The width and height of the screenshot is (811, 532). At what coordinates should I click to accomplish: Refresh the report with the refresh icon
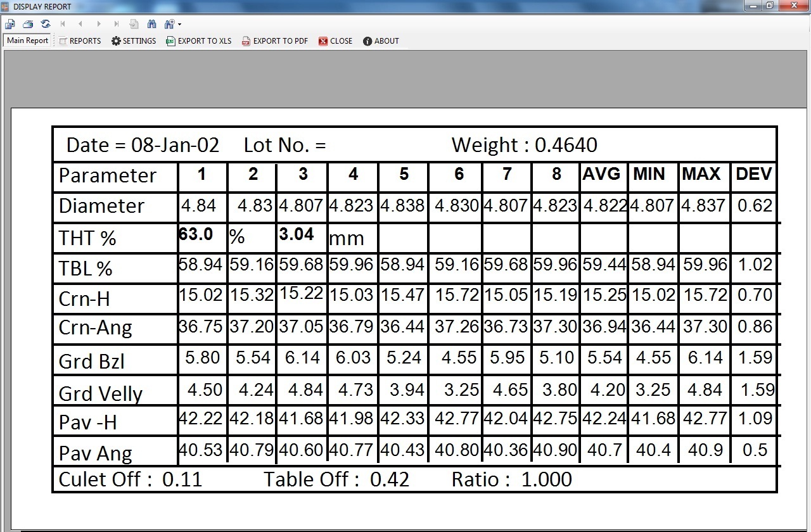pos(46,24)
